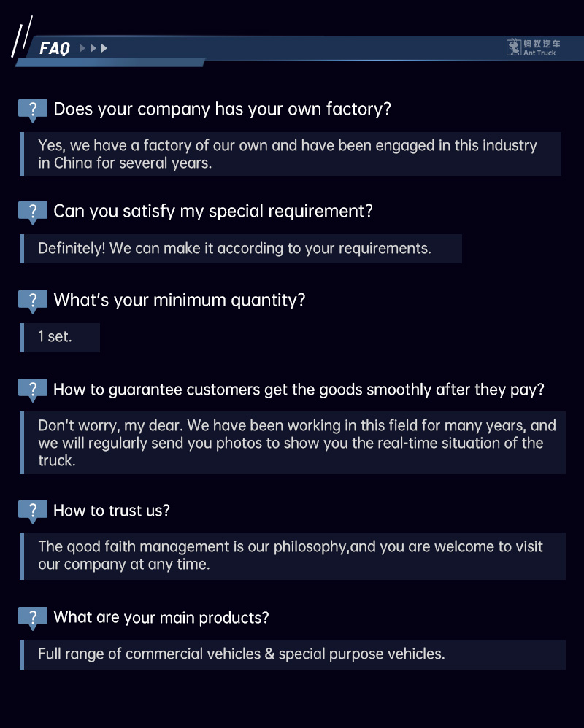Click the Ant Truck logo icon
The height and width of the screenshot is (728, 584).
pyautogui.click(x=514, y=47)
